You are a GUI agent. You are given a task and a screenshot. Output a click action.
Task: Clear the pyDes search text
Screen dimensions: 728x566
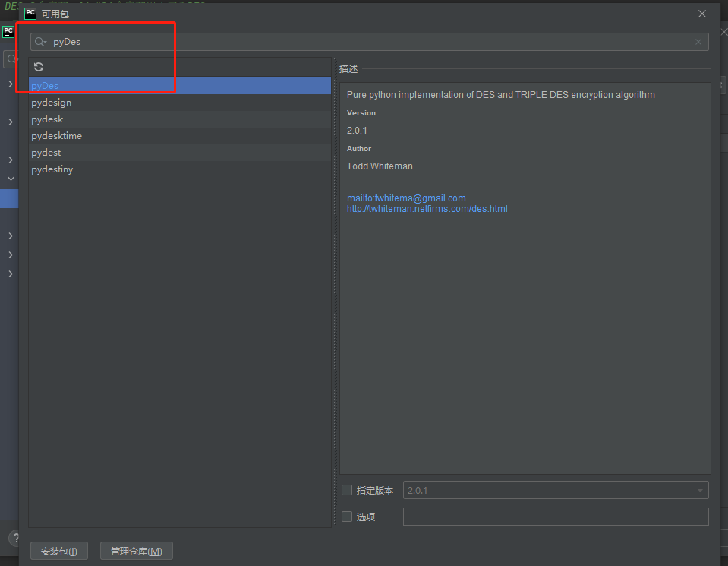click(698, 42)
